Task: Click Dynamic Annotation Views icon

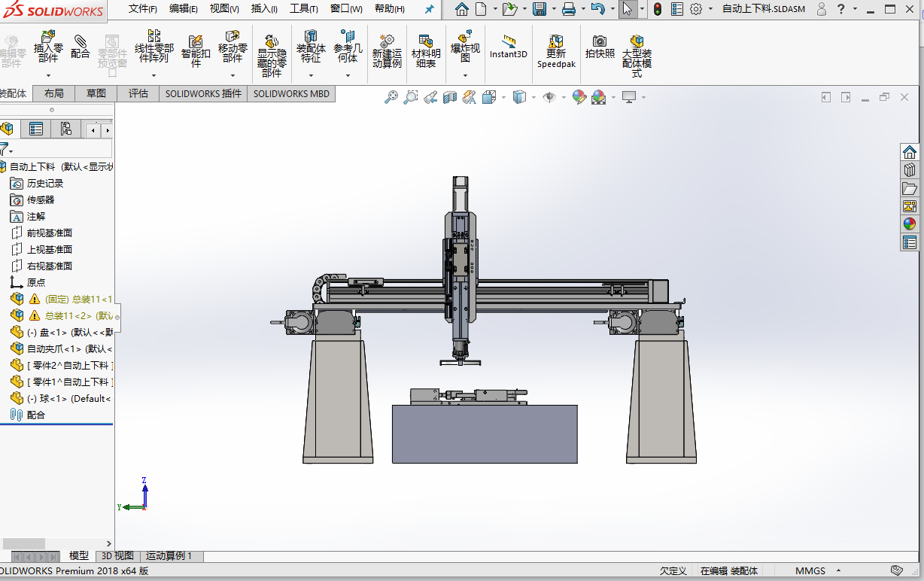Action: point(470,97)
